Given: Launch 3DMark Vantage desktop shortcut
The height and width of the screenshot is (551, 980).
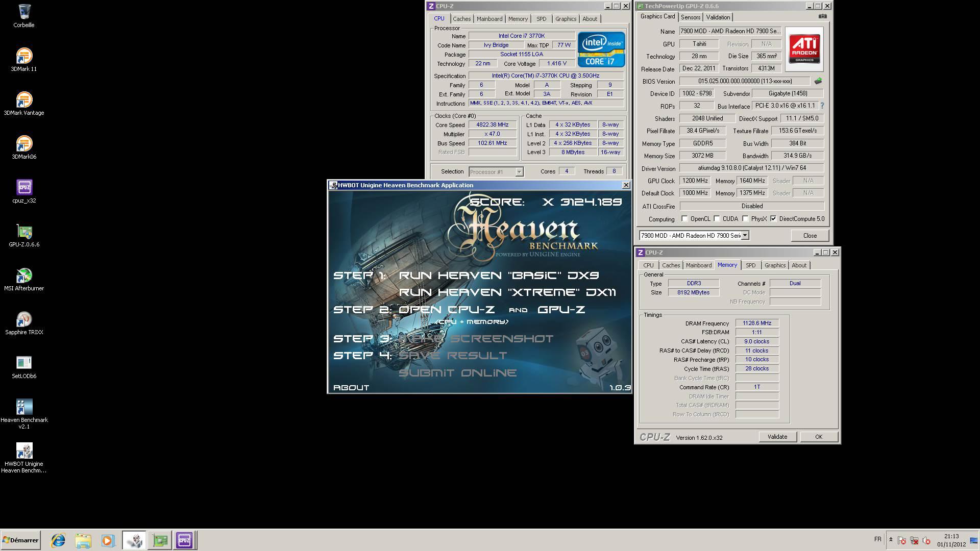Looking at the screenshot, I should pyautogui.click(x=24, y=104).
